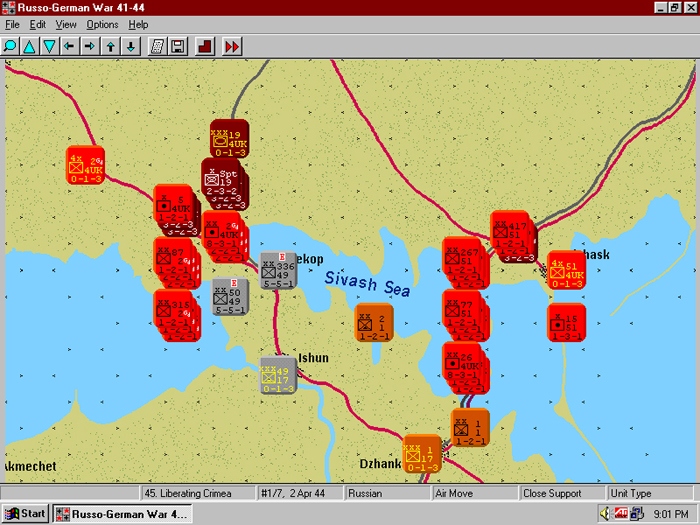Click the Russian status bar field
This screenshot has height=525, width=700.
[x=387, y=493]
